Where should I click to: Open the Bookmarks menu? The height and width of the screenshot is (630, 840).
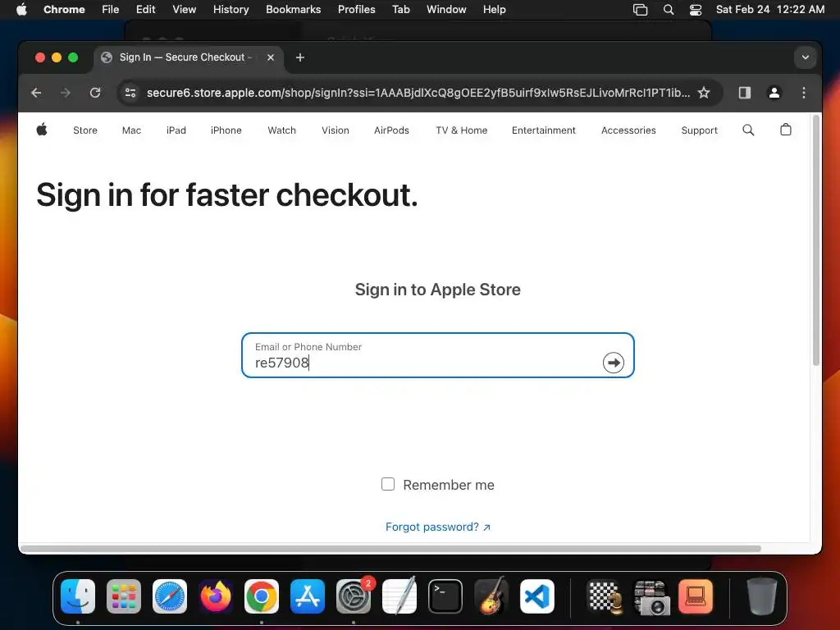(x=293, y=9)
